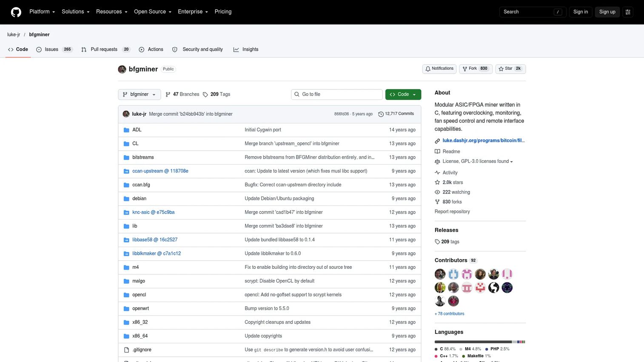Star the bfgminer repository
Screen dimensions: 644x362
pos(510,68)
